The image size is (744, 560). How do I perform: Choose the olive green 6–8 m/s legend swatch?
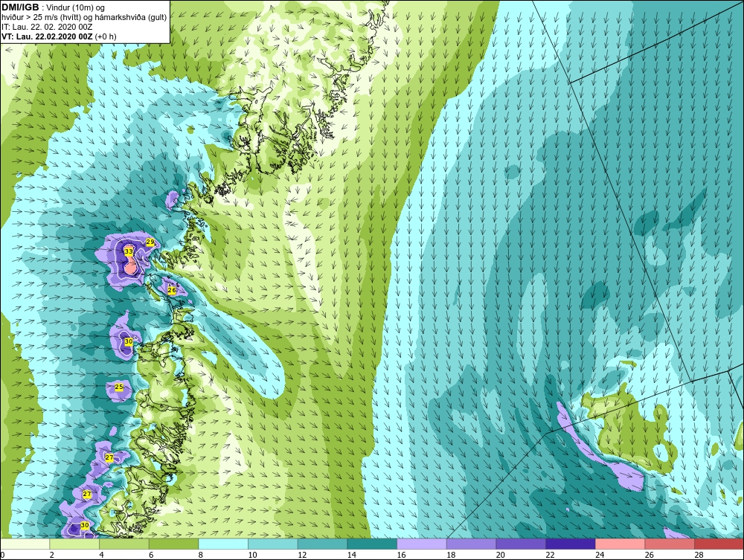(x=173, y=544)
